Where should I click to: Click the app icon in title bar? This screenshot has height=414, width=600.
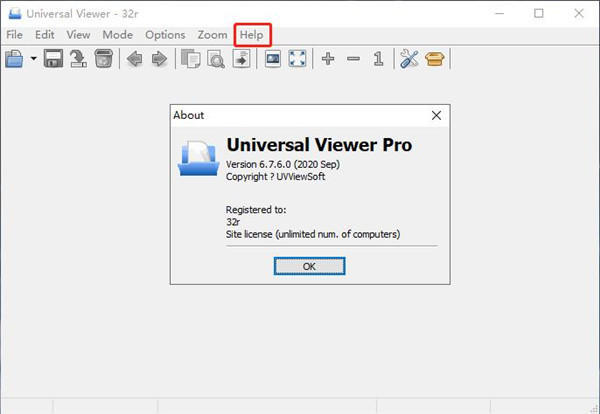[15, 14]
